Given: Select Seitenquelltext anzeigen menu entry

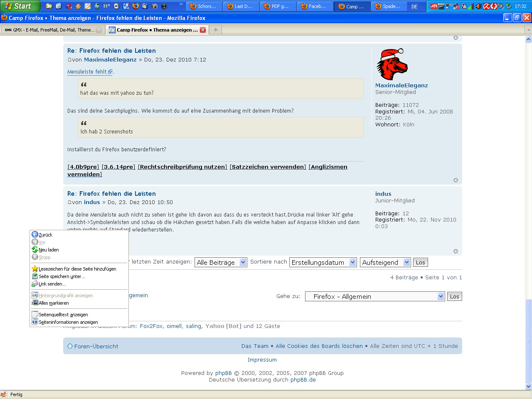Looking at the screenshot, I should click(63, 315).
